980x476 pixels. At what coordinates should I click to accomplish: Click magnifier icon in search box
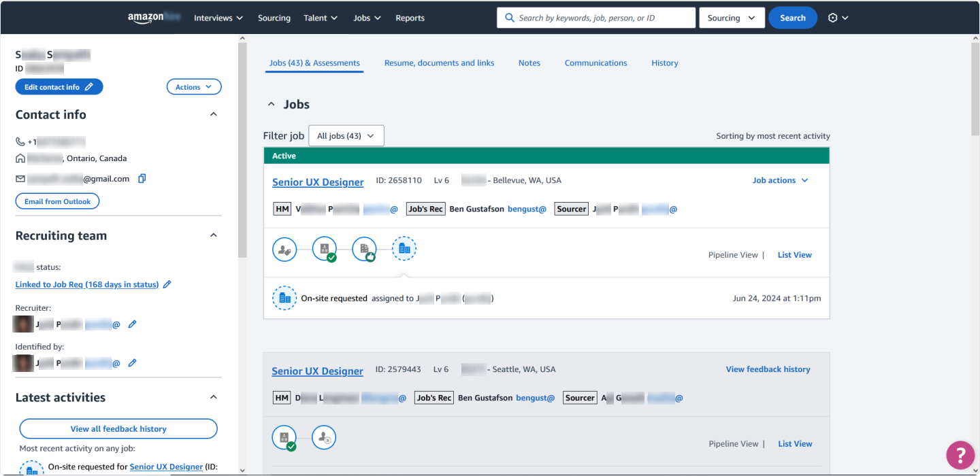click(510, 18)
